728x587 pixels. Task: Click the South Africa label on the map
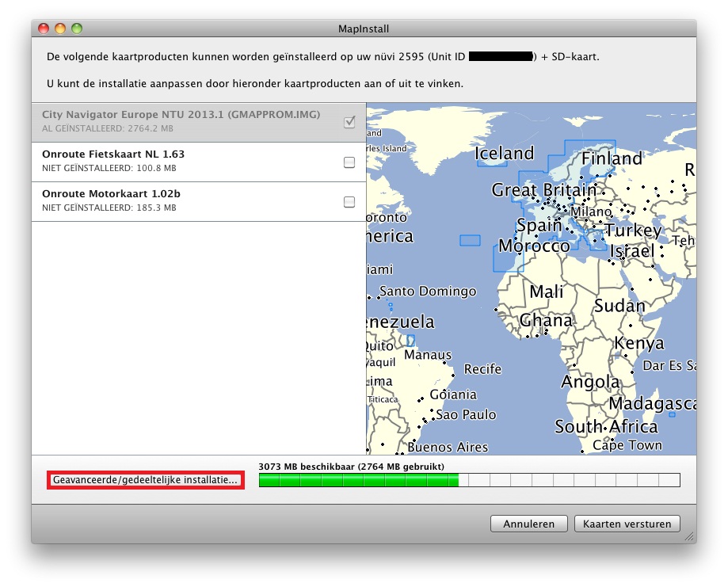tap(606, 426)
